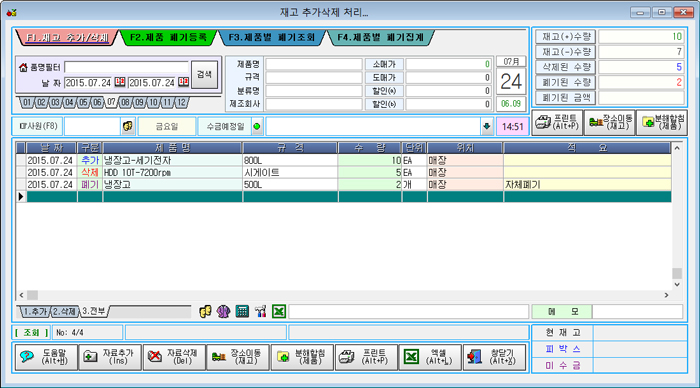Open F3.제품별 폐기조회 tab
Screen dimensions: 700x388
click(272, 38)
